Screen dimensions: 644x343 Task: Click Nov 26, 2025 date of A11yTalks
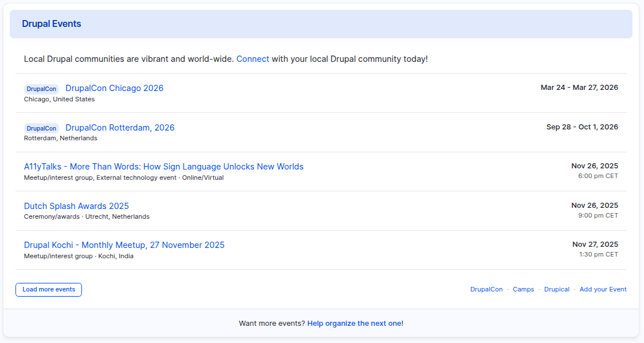click(595, 165)
